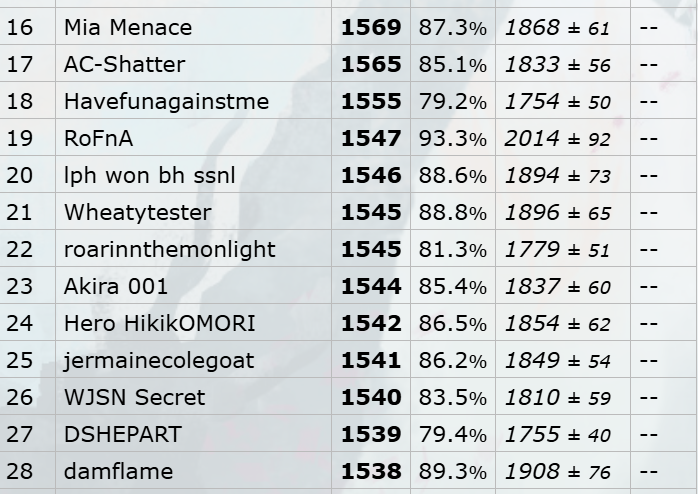698x494 pixels.
Task: Open lph won bh ssnl profile
Action: click(150, 175)
